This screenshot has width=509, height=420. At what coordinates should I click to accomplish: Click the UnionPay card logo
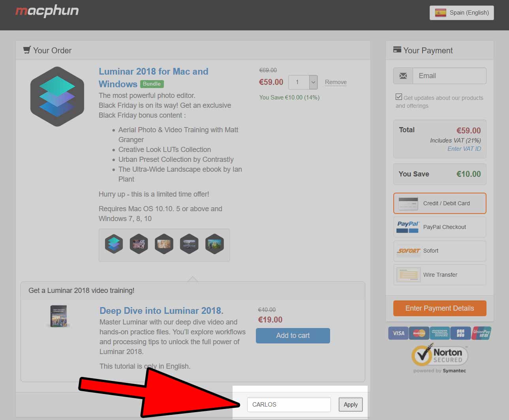(481, 333)
